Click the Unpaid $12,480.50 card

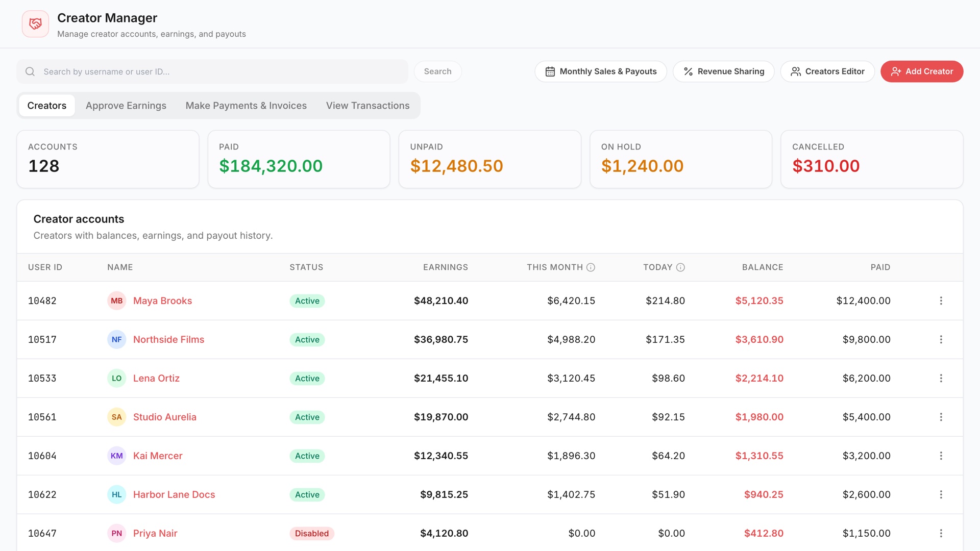coord(489,159)
